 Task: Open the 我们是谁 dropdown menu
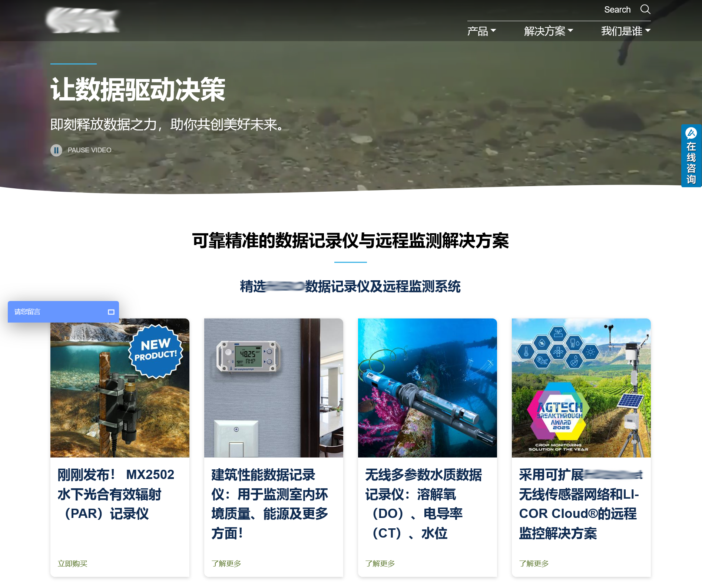point(626,31)
